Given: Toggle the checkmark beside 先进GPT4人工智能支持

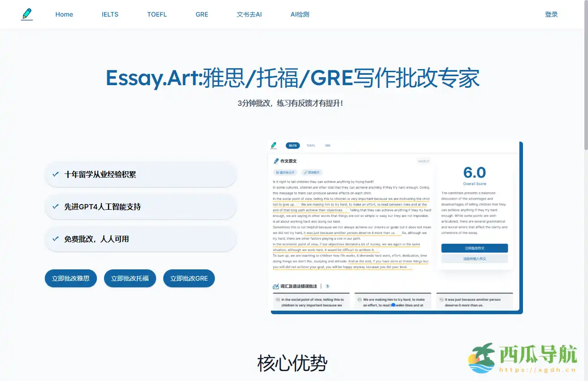Looking at the screenshot, I should coord(55,206).
